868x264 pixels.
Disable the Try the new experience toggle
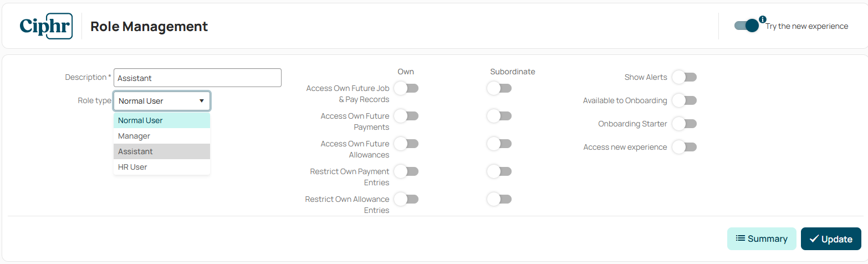746,26
